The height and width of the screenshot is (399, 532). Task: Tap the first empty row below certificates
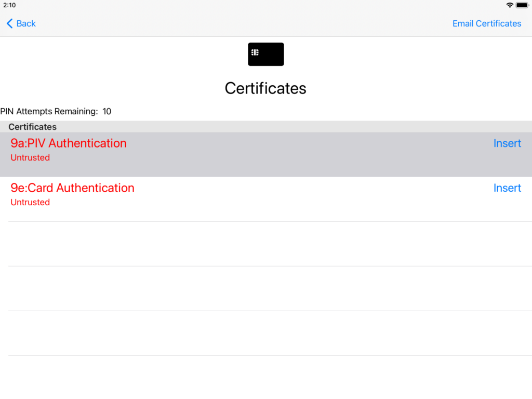coord(266,244)
